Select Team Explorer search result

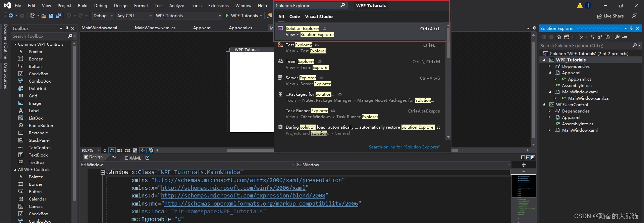click(x=361, y=64)
